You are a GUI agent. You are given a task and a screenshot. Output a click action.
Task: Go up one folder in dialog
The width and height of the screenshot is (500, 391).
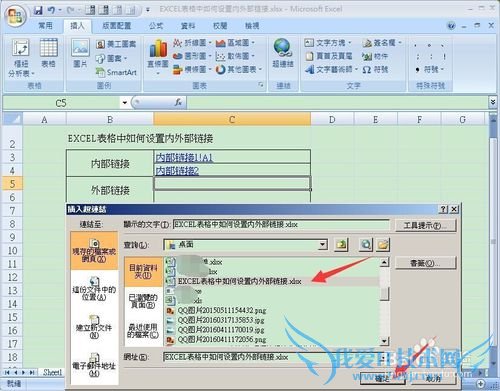[341, 245]
